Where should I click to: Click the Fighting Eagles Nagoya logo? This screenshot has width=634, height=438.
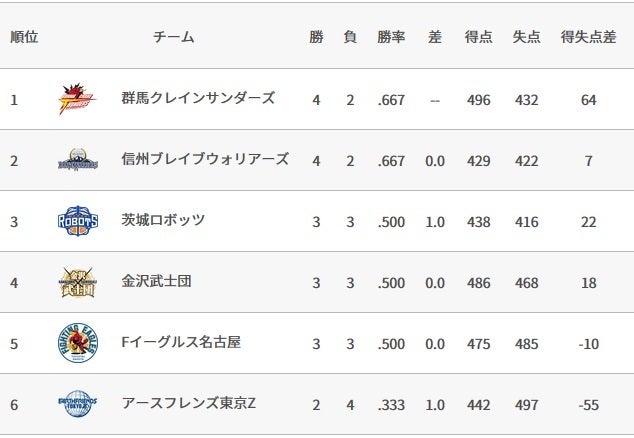77,344
